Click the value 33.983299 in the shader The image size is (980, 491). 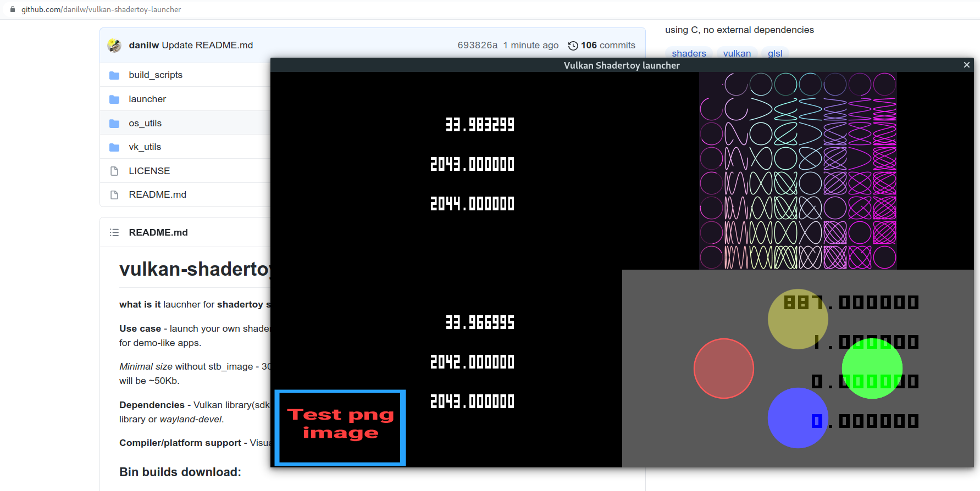coord(480,125)
